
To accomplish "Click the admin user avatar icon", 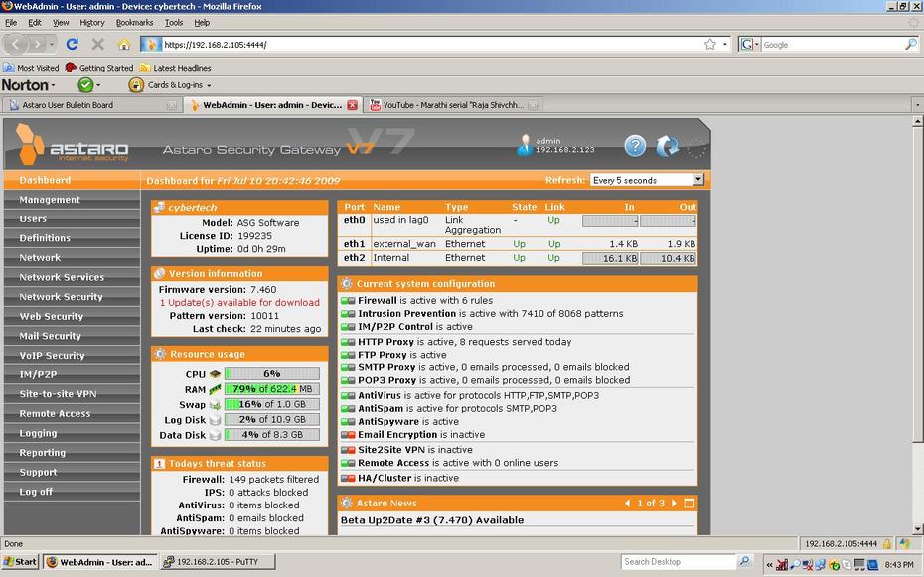I will tap(524, 145).
